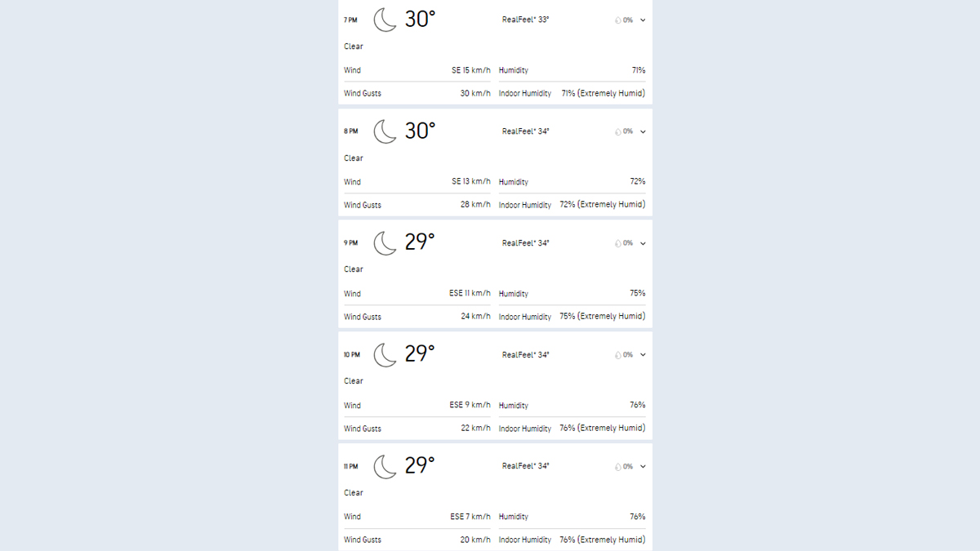
Task: Click the moon icon for 8 PM
Action: tap(385, 131)
